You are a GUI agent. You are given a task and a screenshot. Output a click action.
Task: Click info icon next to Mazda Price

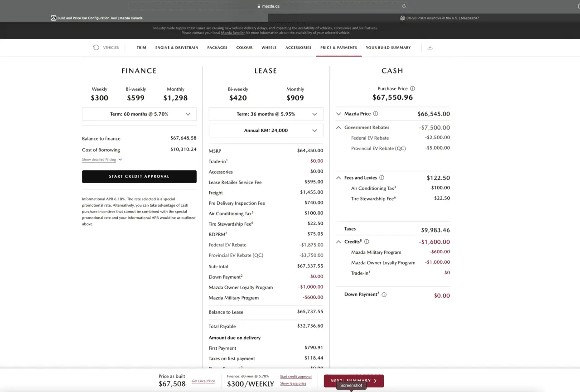(376, 114)
